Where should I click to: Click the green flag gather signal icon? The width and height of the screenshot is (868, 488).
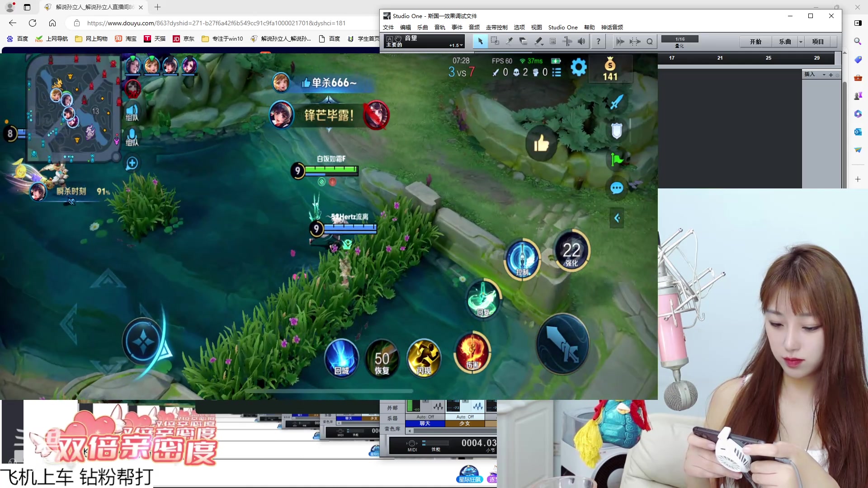617,159
